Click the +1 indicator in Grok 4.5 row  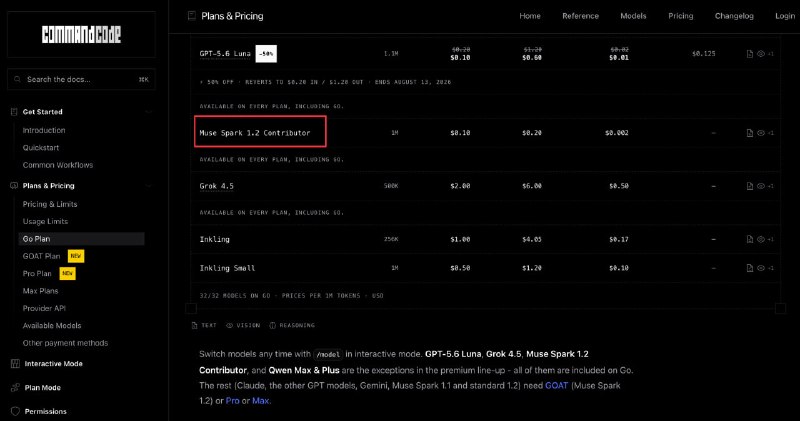770,186
